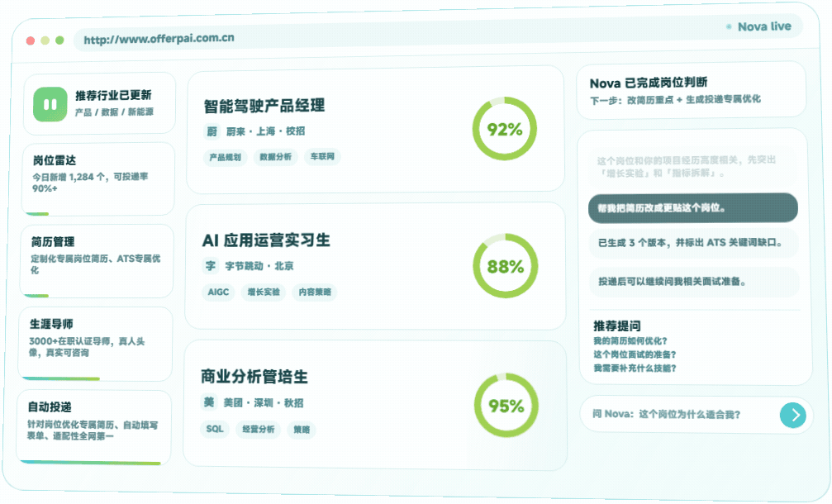Click the green pause icon in 推荐行业已更新 card
832x504 pixels.
tap(50, 104)
